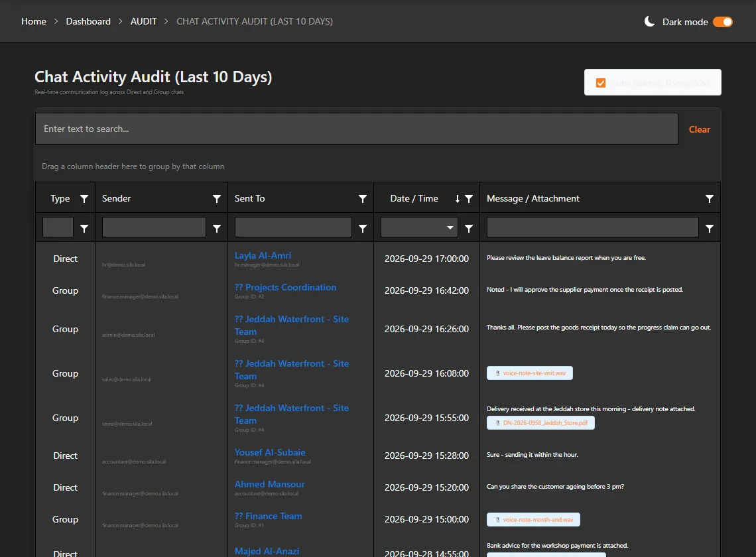Click the Type filter input field
This screenshot has width=756, height=557.
pyautogui.click(x=58, y=227)
